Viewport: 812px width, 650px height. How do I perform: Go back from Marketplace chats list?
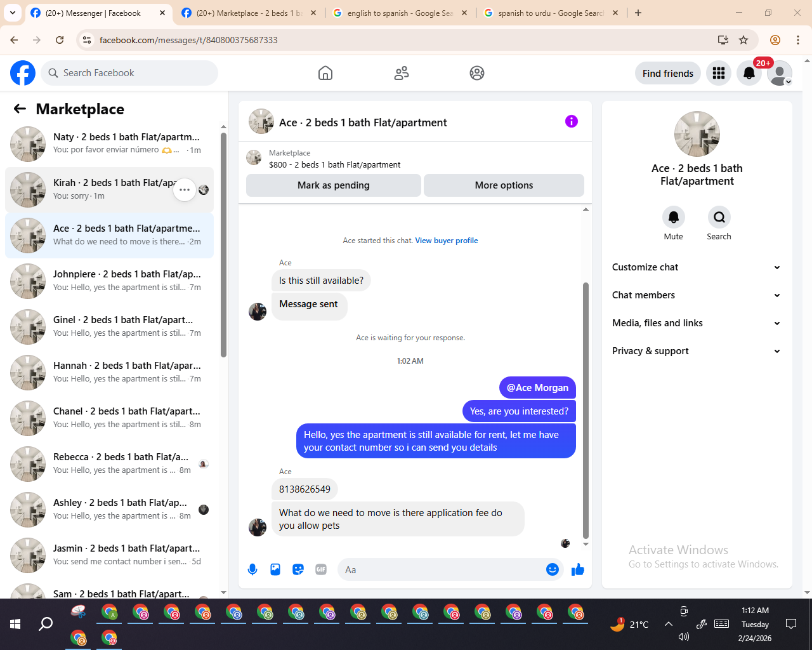pyautogui.click(x=20, y=109)
